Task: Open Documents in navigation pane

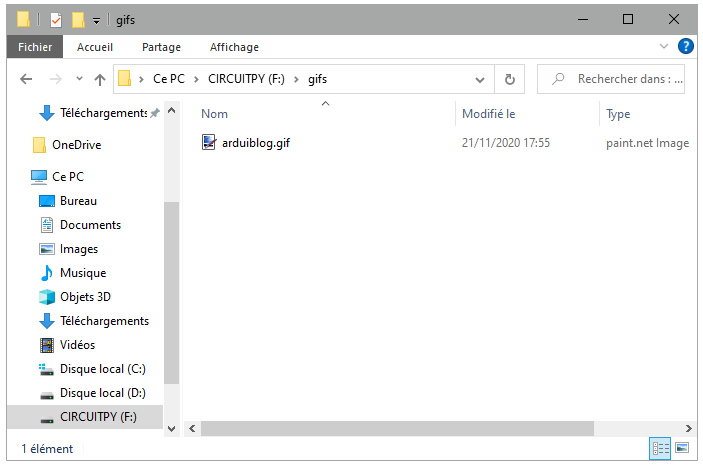Action: pyautogui.click(x=90, y=225)
